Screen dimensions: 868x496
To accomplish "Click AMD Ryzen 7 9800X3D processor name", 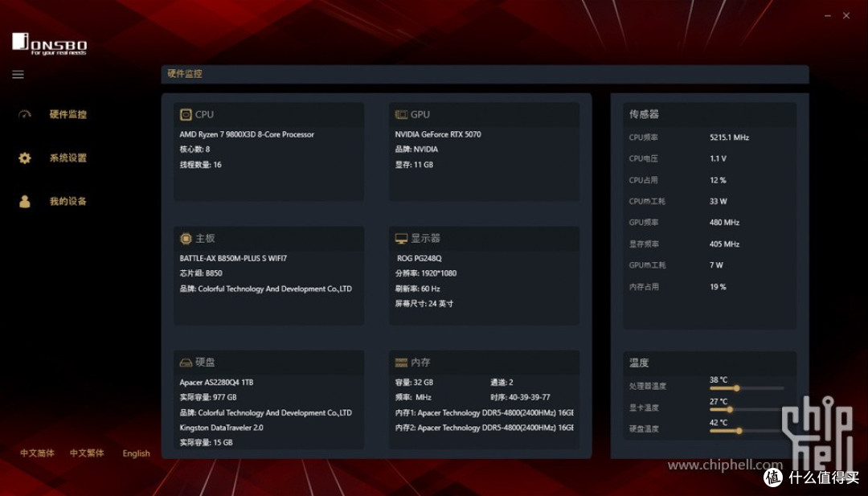I will click(247, 134).
